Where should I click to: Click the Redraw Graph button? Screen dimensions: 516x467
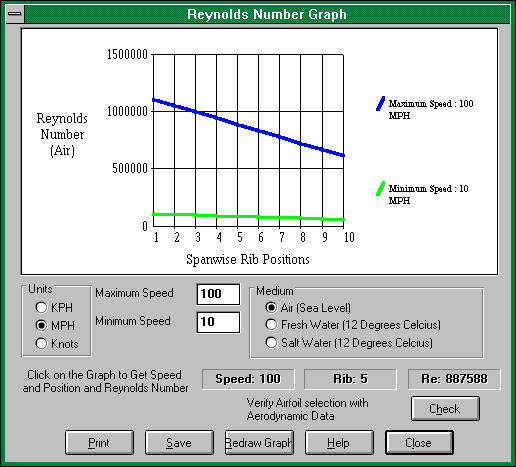[259, 442]
